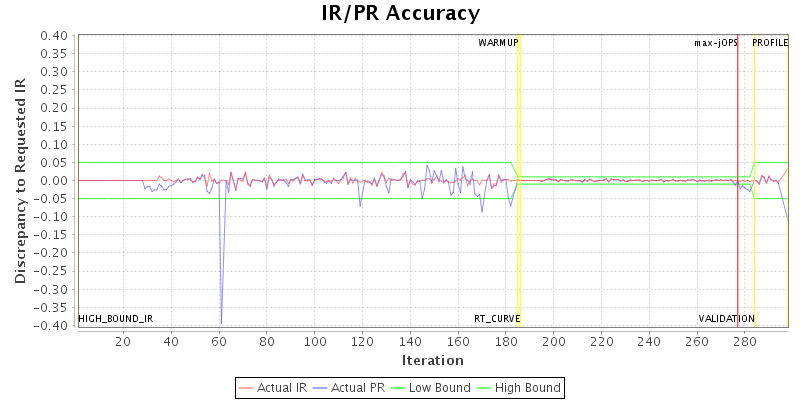
Task: Click the PROFILE phase label
Action: (x=770, y=43)
